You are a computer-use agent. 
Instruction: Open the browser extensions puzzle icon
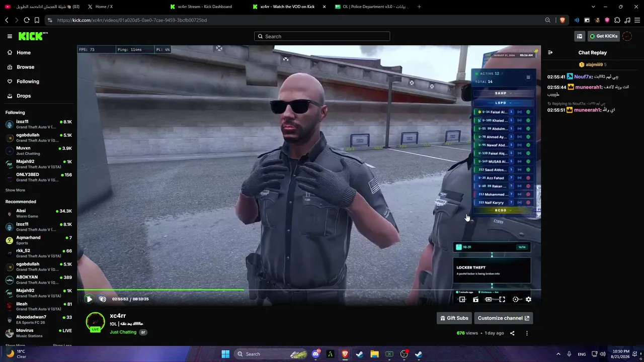point(617,20)
